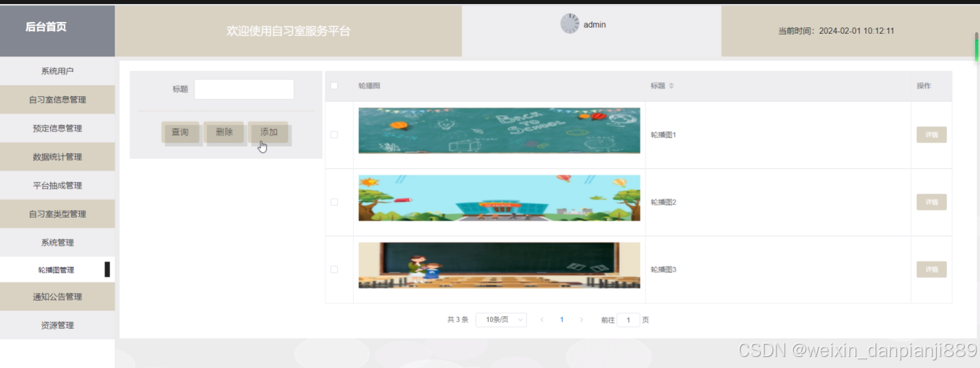Select 轮播图管理 submenu item
980x368 pixels.
coord(57,270)
